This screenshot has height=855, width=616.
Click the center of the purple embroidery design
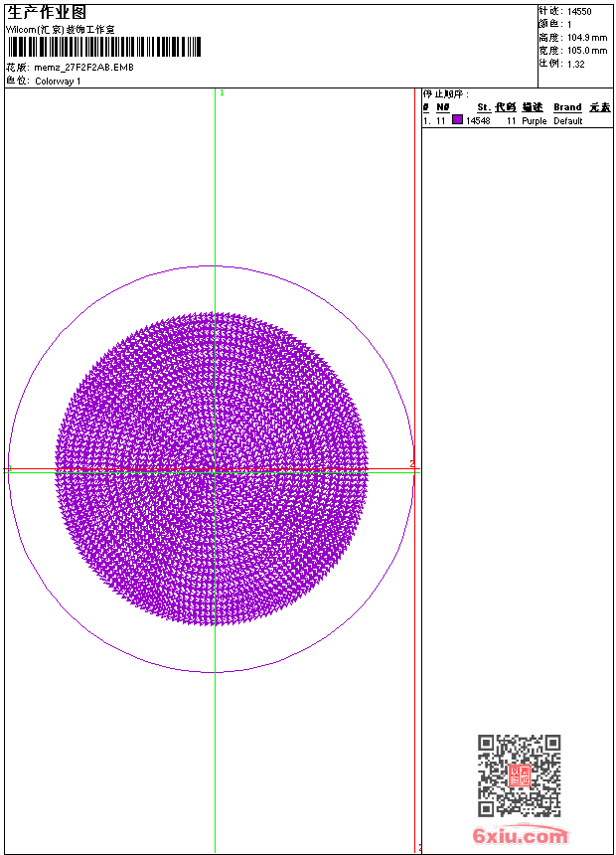coord(212,469)
